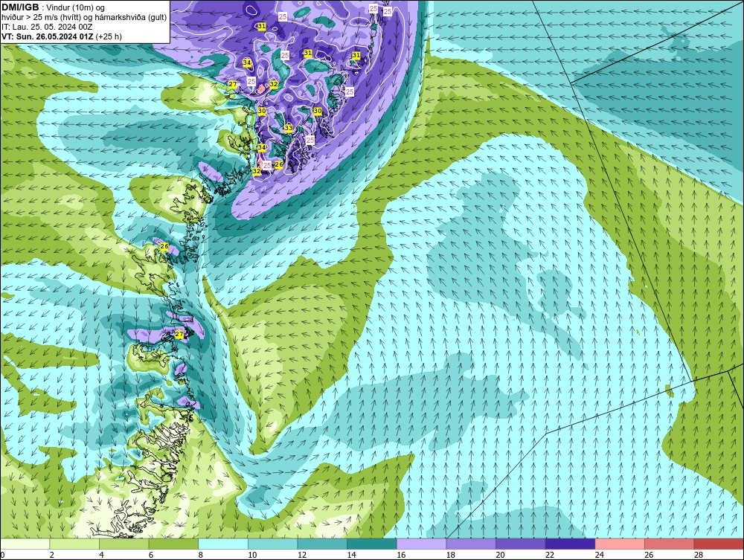The width and height of the screenshot is (744, 560).
Task: Click the legend scale tick label '28'
Action: [x=699, y=555]
